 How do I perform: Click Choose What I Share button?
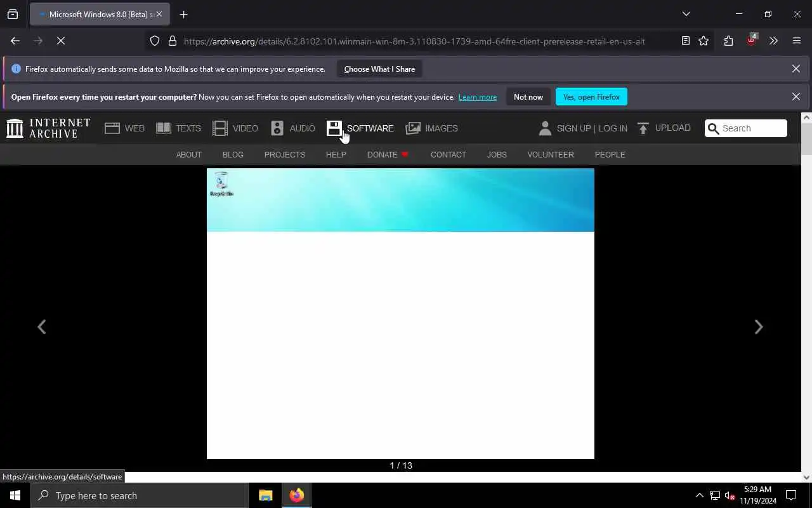[379, 69]
